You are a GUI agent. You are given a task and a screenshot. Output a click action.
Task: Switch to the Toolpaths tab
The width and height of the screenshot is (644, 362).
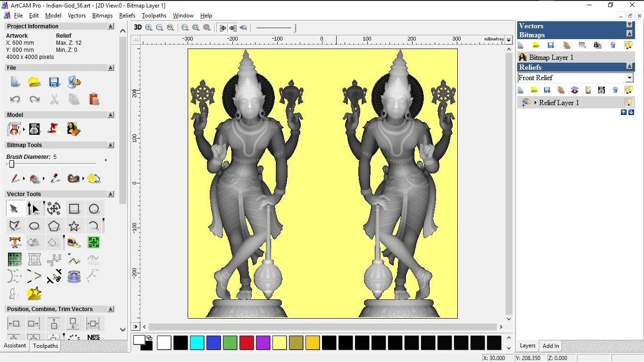click(x=45, y=346)
